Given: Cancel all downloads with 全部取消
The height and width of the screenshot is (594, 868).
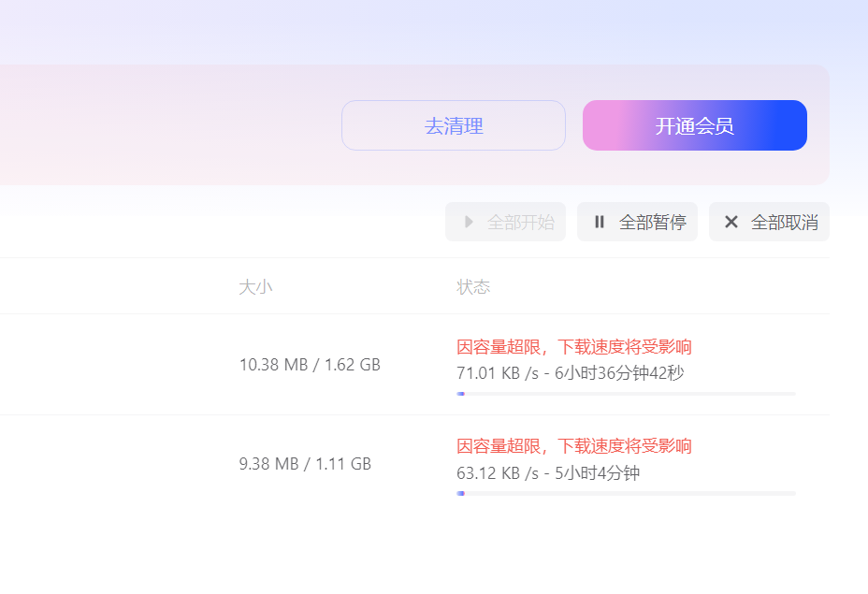Looking at the screenshot, I should (x=769, y=222).
